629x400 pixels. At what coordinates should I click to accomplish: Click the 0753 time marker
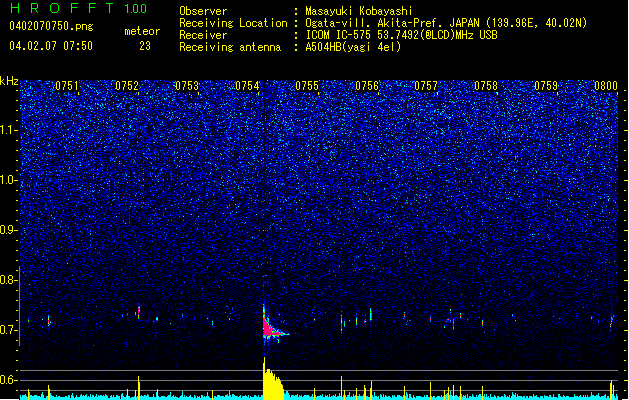[187, 86]
